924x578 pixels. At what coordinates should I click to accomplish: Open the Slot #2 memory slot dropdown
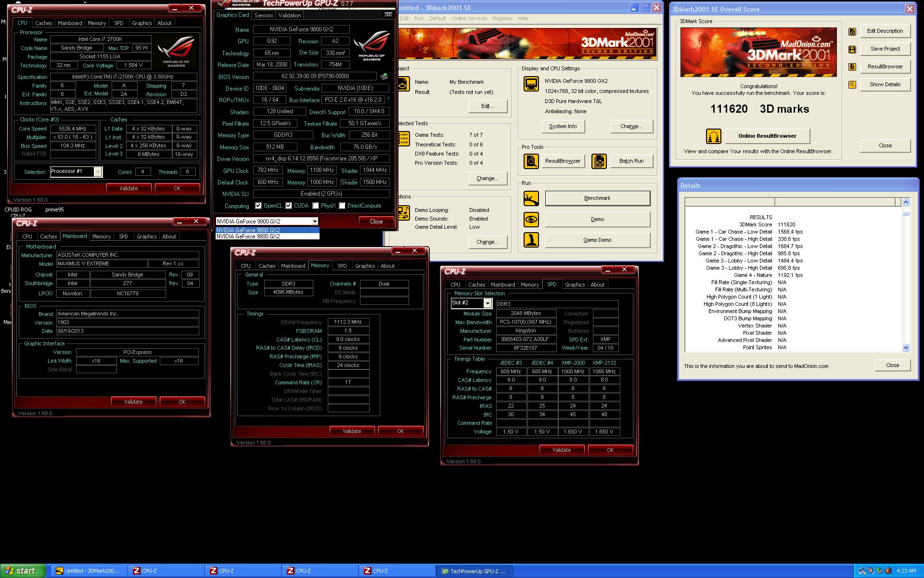(488, 303)
